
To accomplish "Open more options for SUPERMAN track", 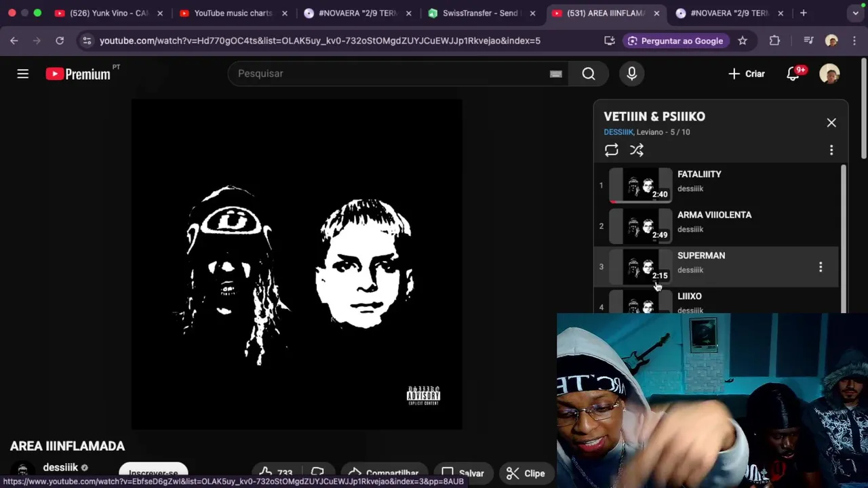I will click(821, 267).
